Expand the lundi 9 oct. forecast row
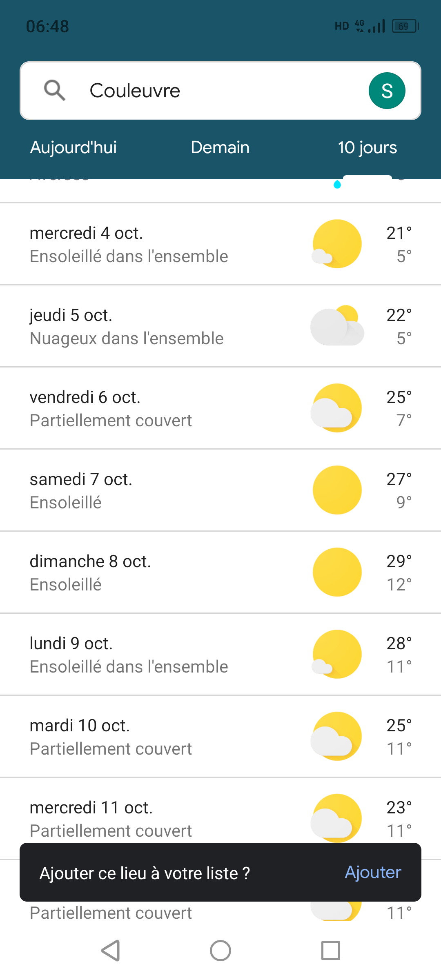 [x=163, y=655]
